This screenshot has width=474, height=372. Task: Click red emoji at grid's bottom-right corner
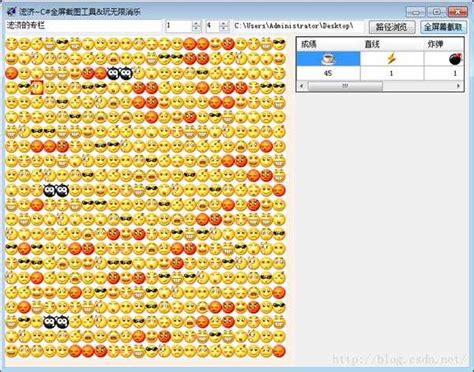[x=279, y=351]
